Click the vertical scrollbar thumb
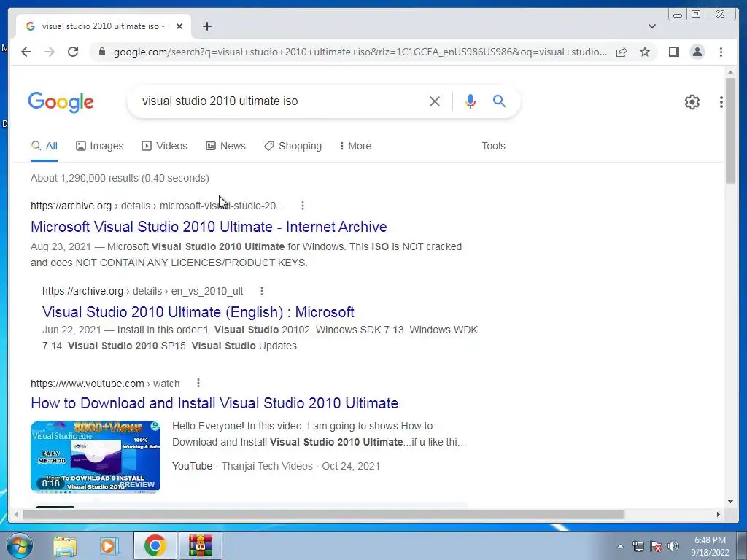Image resolution: width=747 pixels, height=560 pixels. (x=731, y=131)
